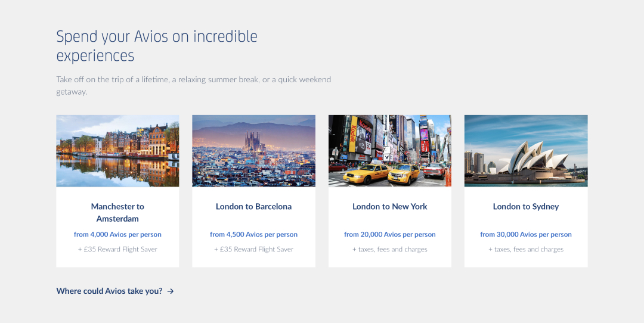Open the New York yellow taxis photo

click(389, 151)
